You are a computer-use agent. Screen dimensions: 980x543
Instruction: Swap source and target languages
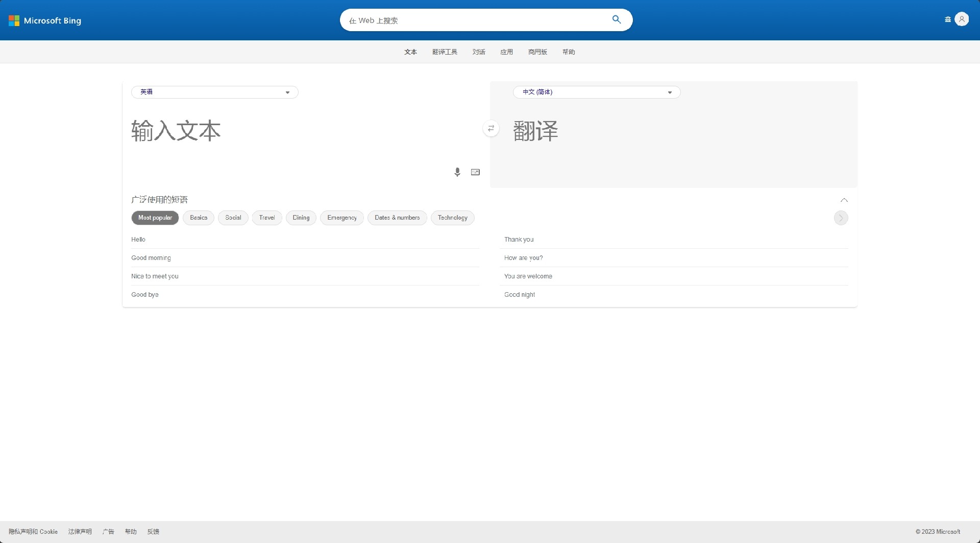491,128
